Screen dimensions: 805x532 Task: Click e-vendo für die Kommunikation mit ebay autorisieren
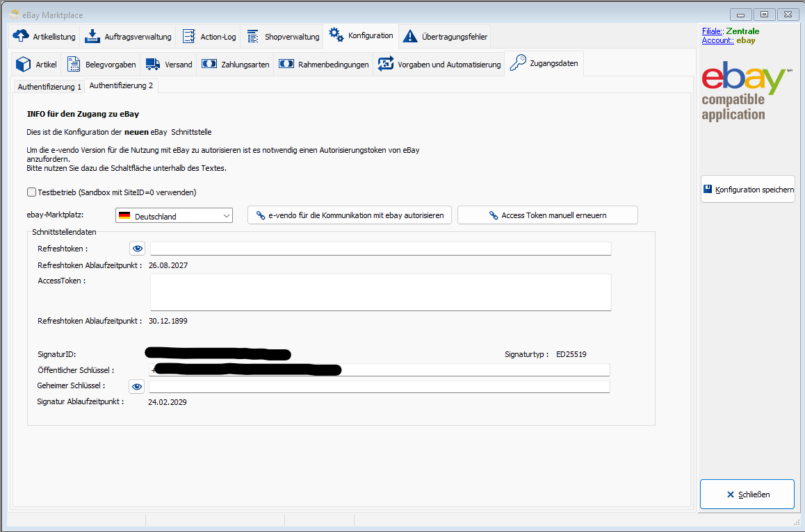[x=350, y=215]
